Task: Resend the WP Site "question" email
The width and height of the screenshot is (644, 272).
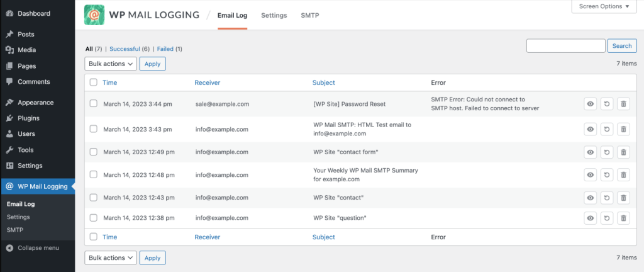Action: (607, 218)
